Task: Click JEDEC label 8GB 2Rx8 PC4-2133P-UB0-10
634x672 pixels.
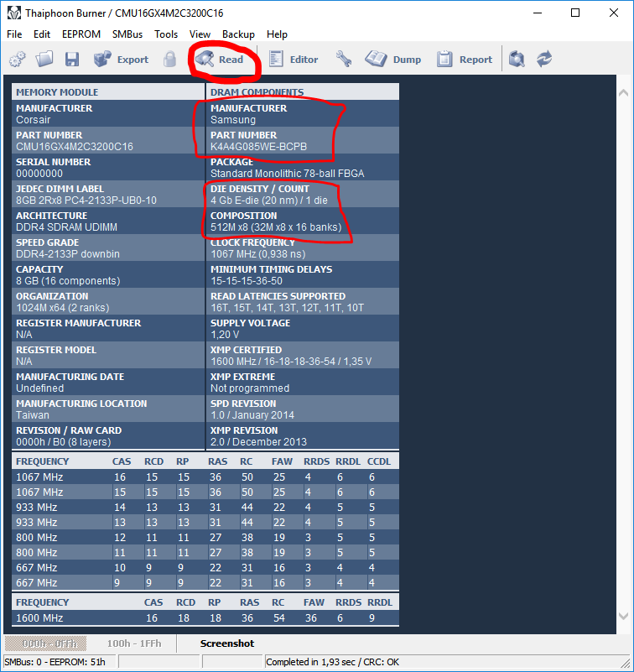Action: point(86,201)
